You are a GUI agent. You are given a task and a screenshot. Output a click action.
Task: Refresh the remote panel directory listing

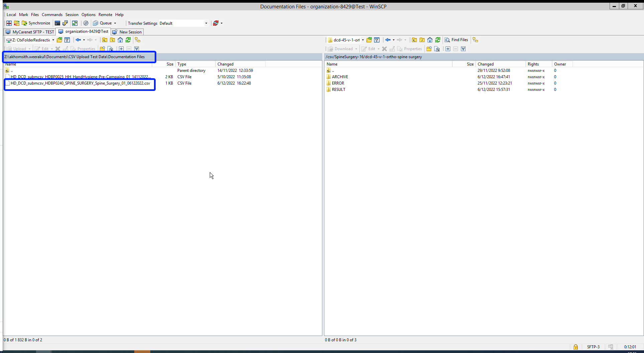[x=438, y=40]
